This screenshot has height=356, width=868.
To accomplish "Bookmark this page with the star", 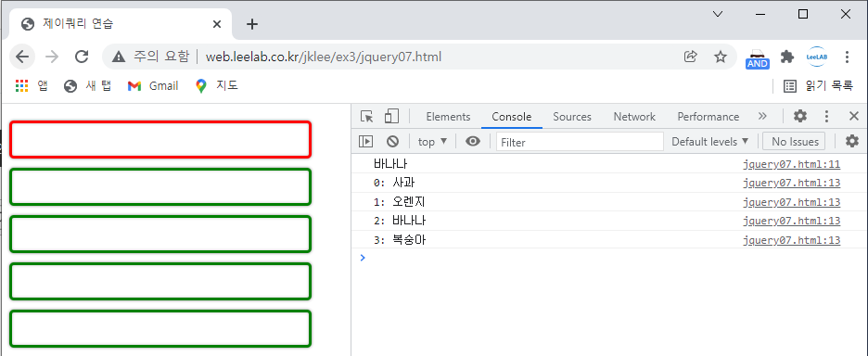I will [721, 57].
